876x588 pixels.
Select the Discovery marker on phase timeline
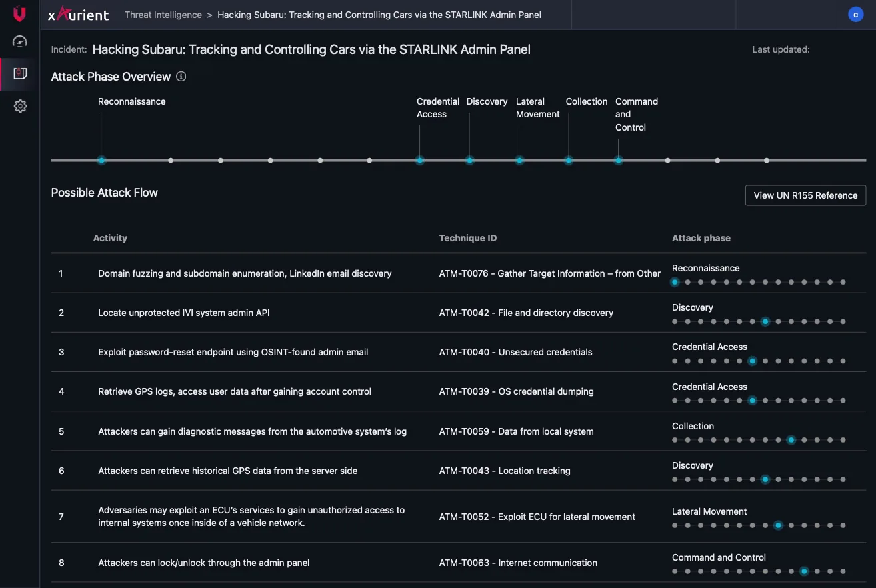coord(469,160)
